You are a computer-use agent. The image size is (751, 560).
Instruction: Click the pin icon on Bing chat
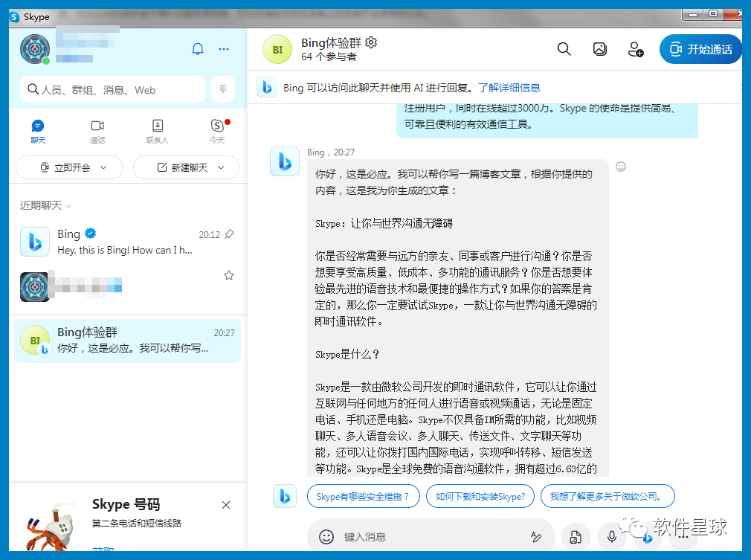coord(230,234)
